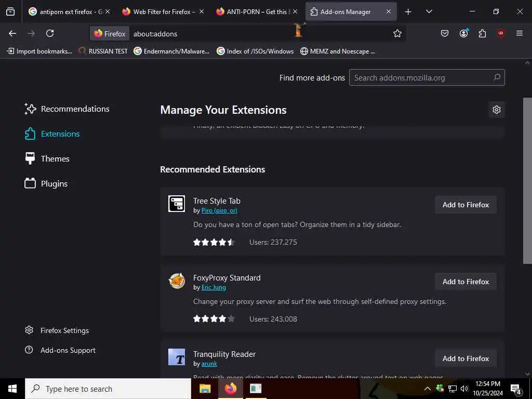Viewport: 532px width, 399px height.
Task: Open the notification center icon
Action: (x=516, y=389)
